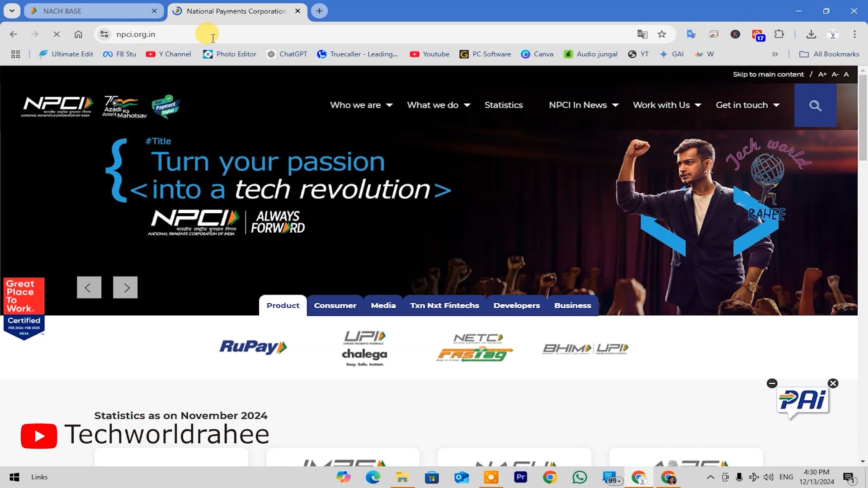
Task: Expand NPCI In News dropdown
Action: pos(584,105)
